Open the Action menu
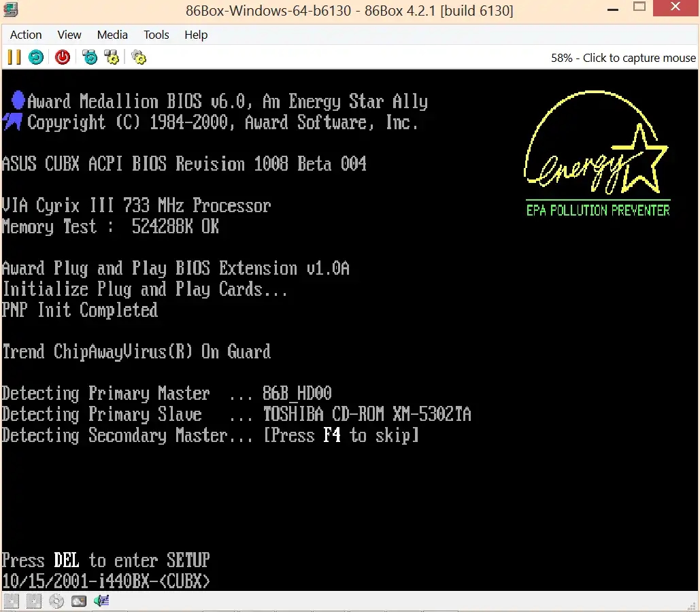Viewport: 700px width, 612px height. [26, 35]
